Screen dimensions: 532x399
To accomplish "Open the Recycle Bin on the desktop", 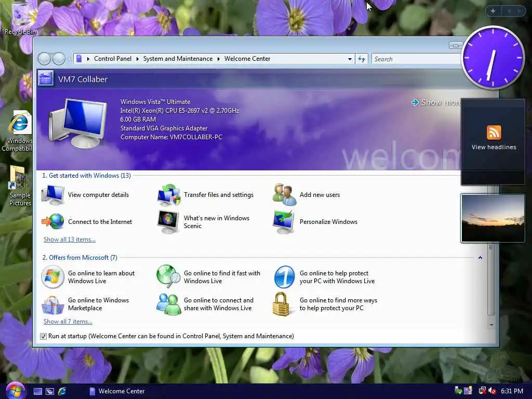I will [20, 19].
